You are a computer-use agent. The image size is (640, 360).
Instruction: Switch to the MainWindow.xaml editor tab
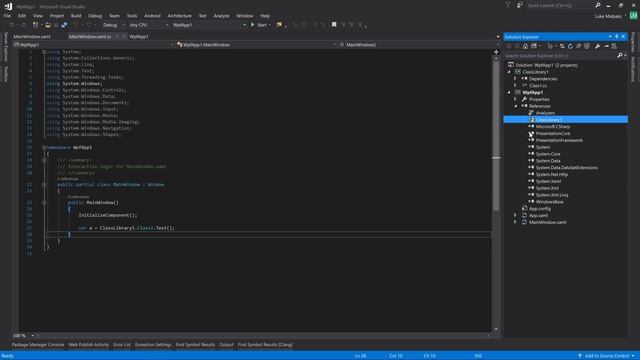coord(32,36)
